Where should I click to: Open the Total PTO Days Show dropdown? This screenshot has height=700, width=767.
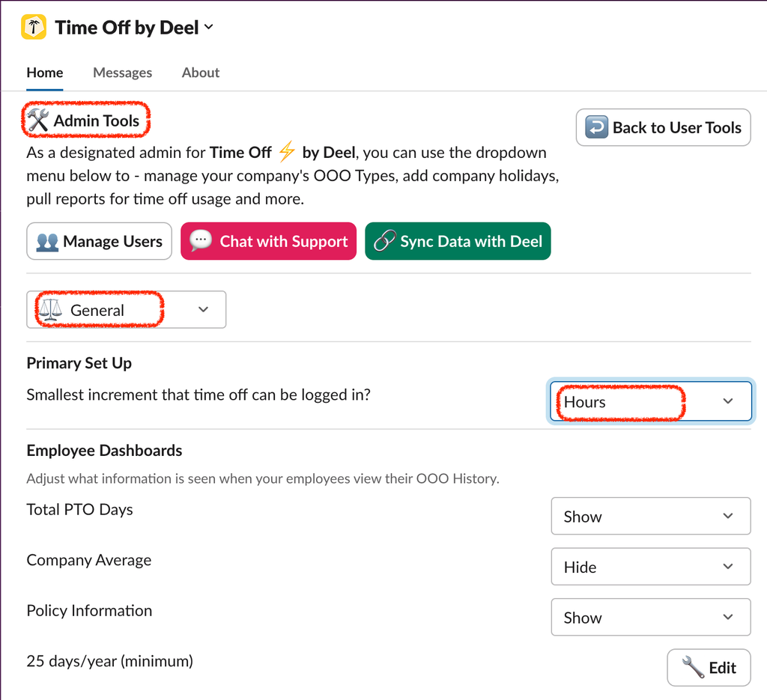pos(650,517)
